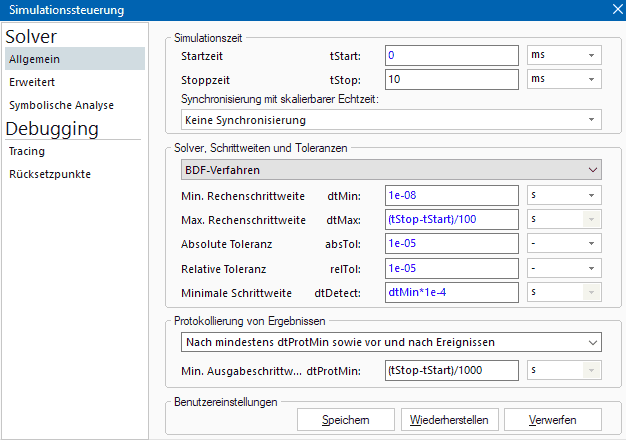Click the Wiederherstellen button

coord(450,420)
